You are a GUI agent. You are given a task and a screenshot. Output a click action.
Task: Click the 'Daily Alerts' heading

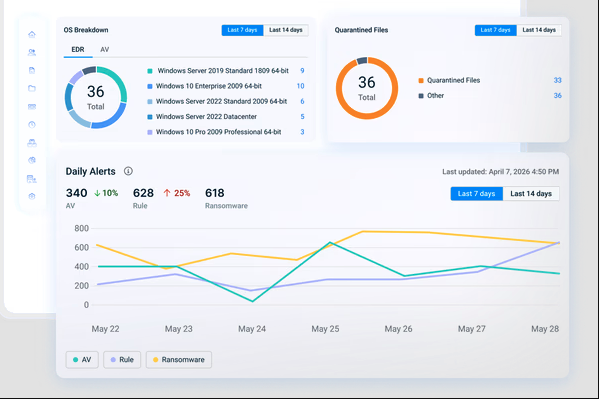pyautogui.click(x=91, y=172)
